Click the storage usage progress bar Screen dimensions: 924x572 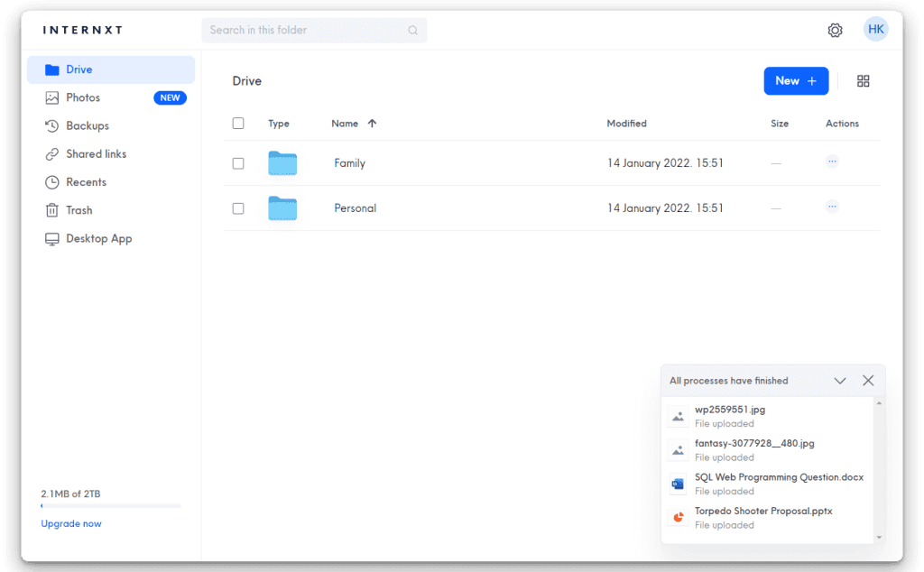click(110, 506)
